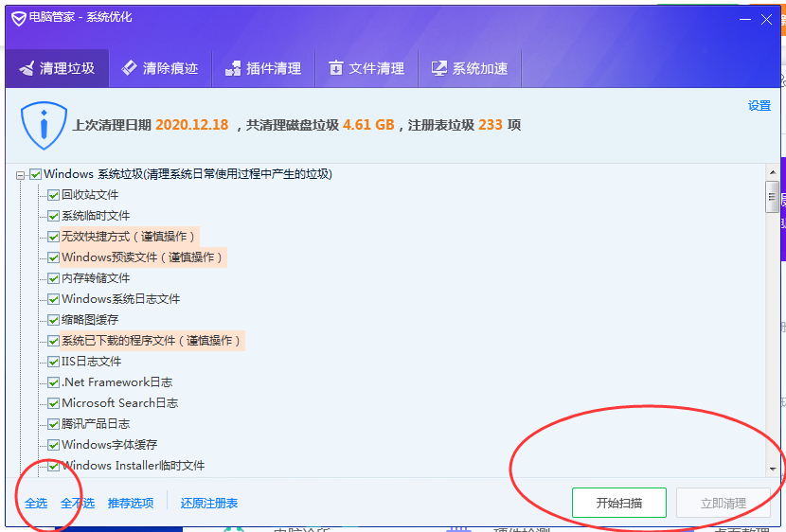Click the eraser icon on 清除痕迹 tab
786x532 pixels.
tap(129, 68)
